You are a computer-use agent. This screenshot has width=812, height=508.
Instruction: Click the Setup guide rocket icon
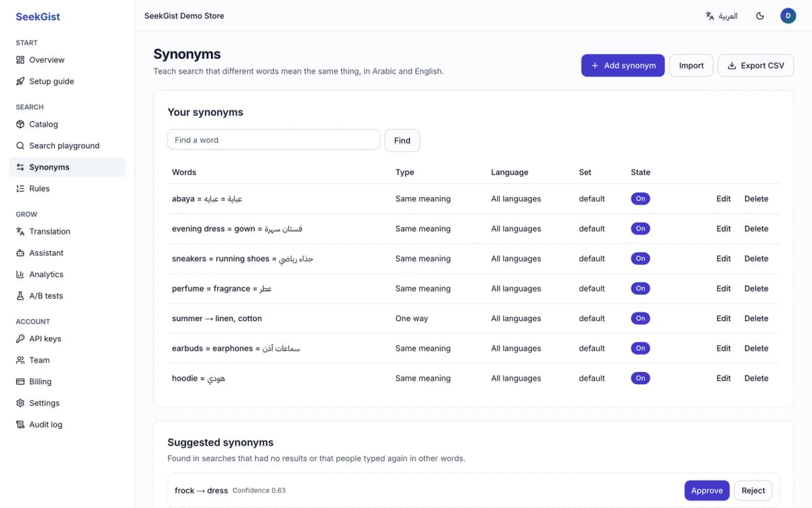pos(20,81)
